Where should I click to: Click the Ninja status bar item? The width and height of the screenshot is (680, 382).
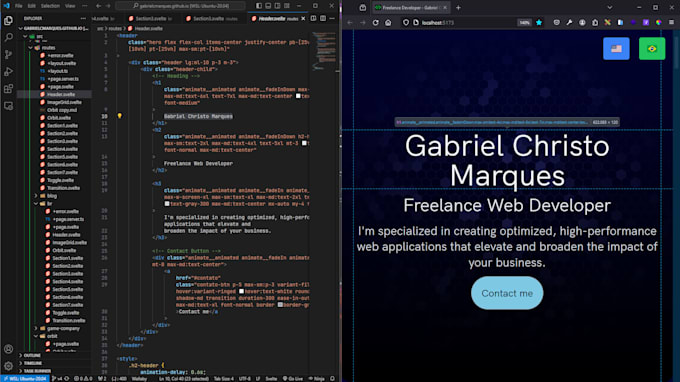pos(317,379)
